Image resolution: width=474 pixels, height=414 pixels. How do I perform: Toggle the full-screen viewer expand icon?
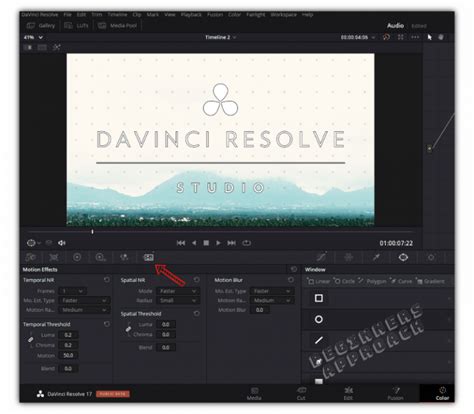(x=401, y=37)
